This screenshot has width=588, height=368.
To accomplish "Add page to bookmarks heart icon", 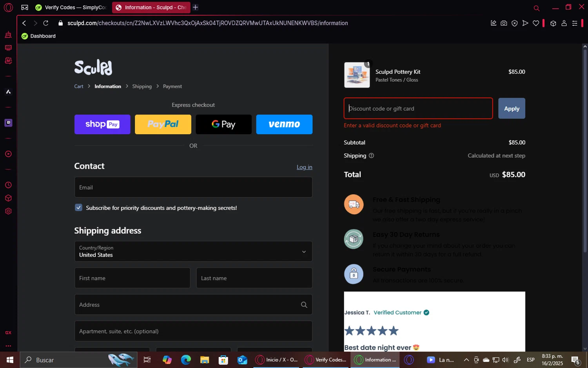I will pyautogui.click(x=536, y=23).
